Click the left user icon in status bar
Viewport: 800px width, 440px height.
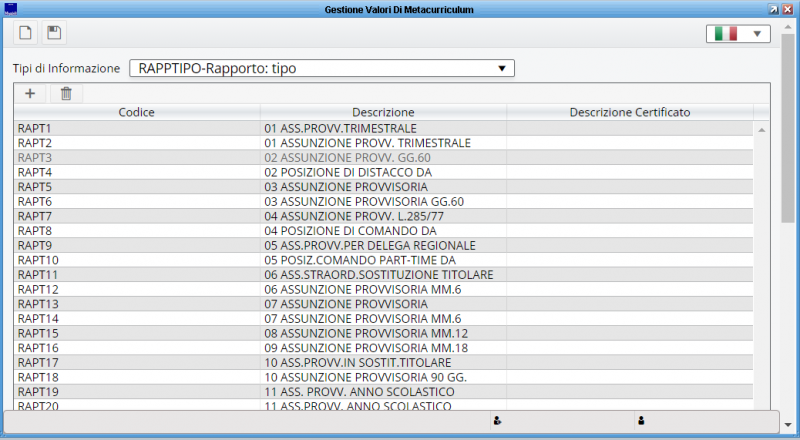point(497,421)
